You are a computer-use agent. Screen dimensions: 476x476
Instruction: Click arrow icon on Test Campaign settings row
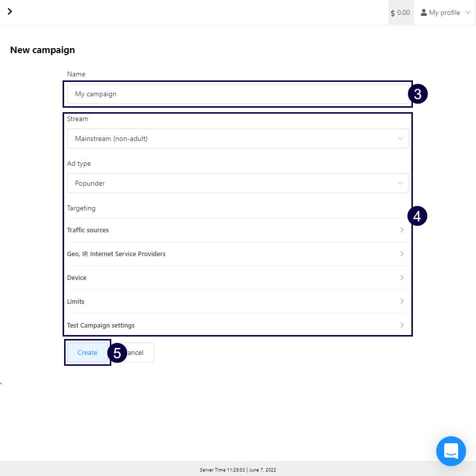(401, 325)
